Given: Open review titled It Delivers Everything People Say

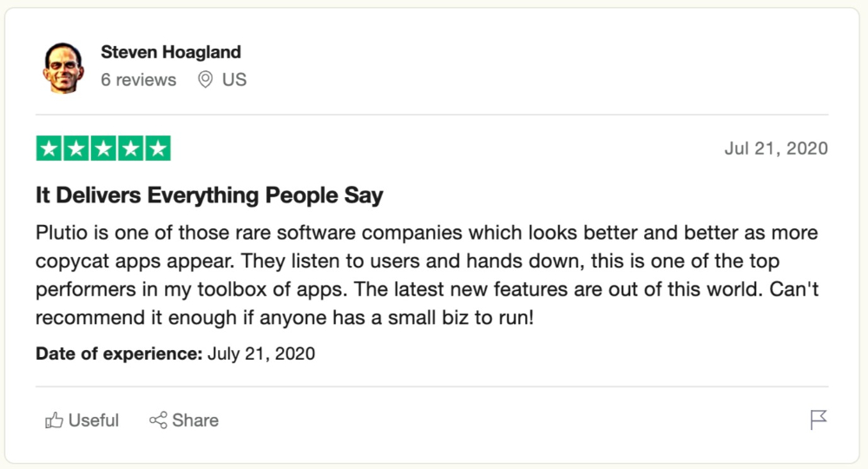Looking at the screenshot, I should tap(209, 195).
